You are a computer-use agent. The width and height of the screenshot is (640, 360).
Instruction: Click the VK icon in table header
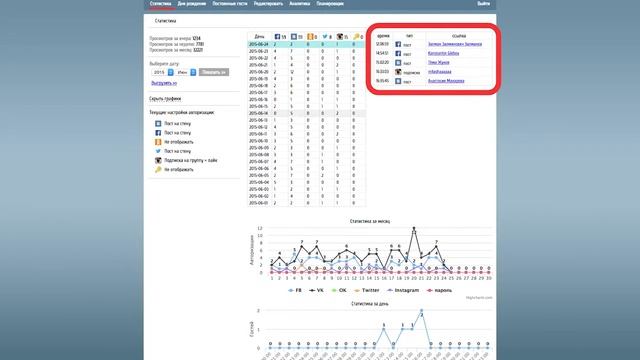pos(294,37)
